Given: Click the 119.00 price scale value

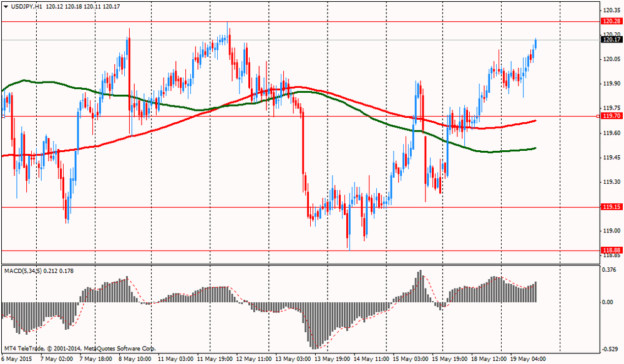Looking at the screenshot, I should coord(612,231).
